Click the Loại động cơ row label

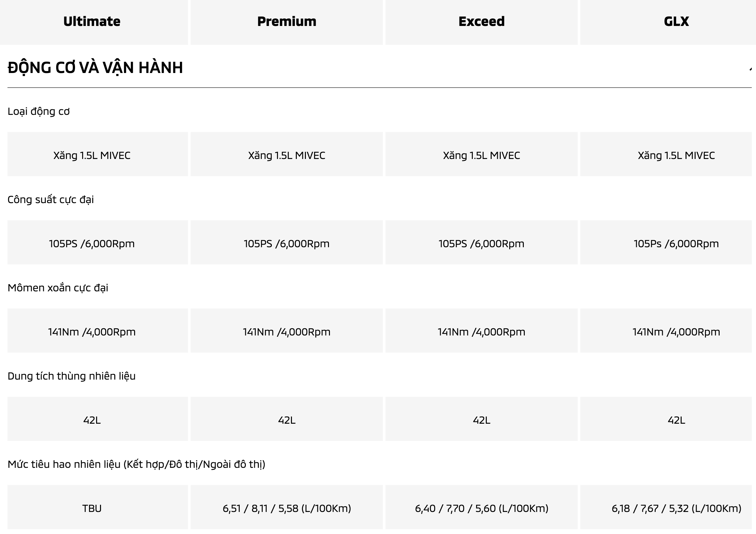39,112
